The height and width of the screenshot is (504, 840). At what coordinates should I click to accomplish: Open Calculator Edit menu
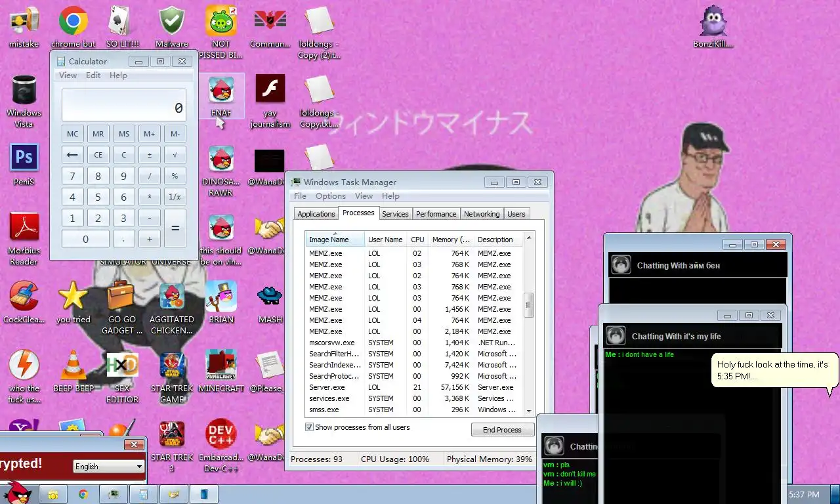93,75
